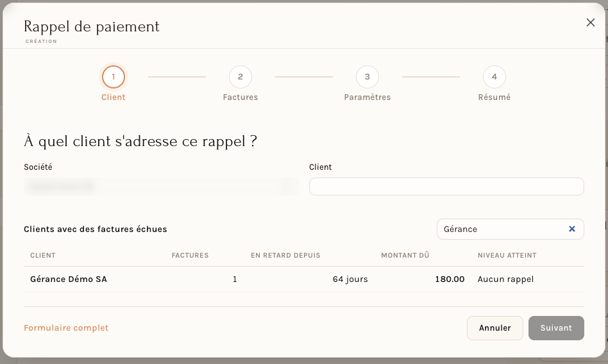This screenshot has width=608, height=364.
Task: Open the blurred Société dropdown
Action: click(161, 186)
